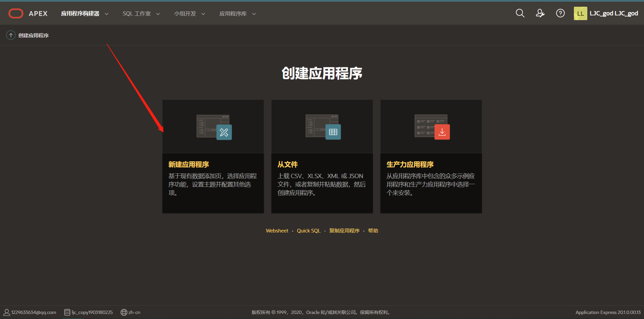
Task: Expand the SQL 工作室 dropdown
Action: pos(137,14)
